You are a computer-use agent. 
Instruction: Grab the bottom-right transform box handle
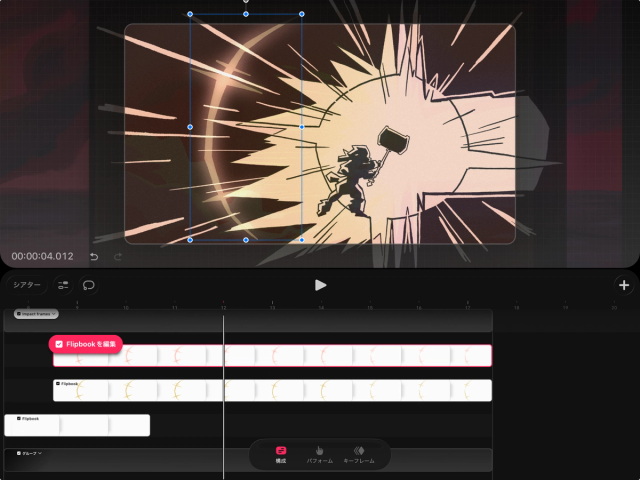point(302,240)
